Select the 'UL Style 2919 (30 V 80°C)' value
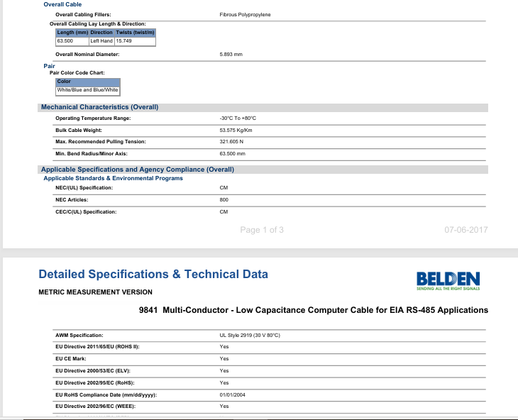The width and height of the screenshot is (518, 420). (250, 335)
